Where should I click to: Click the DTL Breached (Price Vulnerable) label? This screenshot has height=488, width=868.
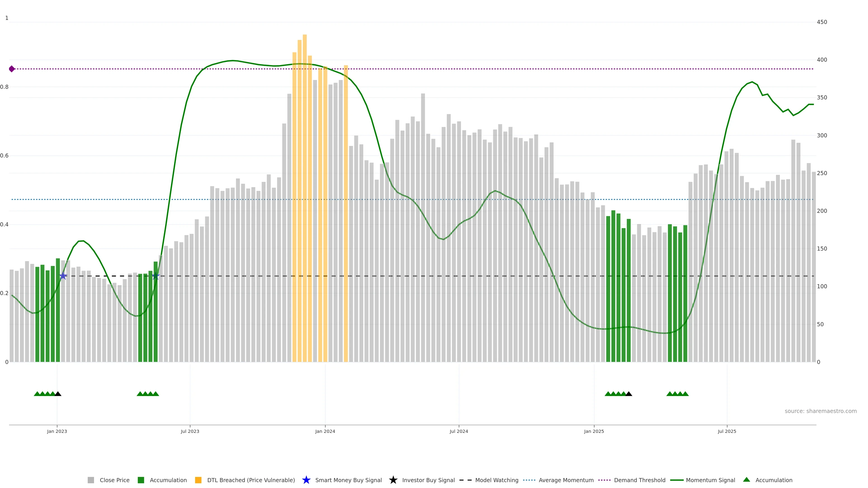(x=251, y=480)
